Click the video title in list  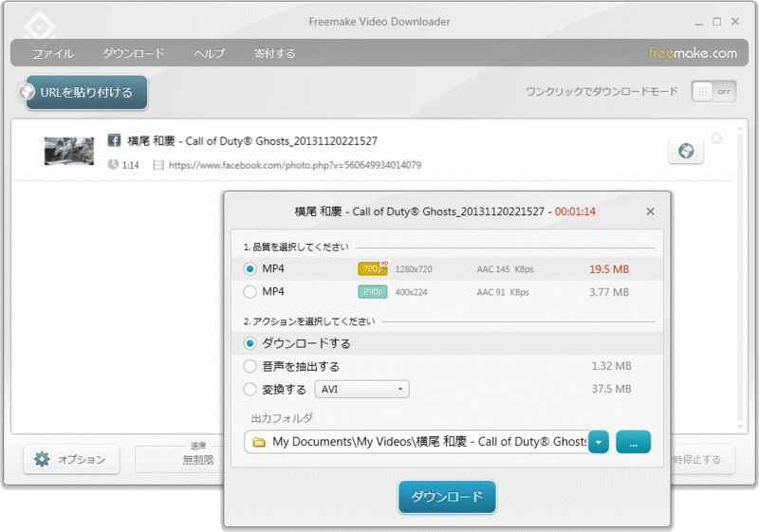tap(252, 140)
